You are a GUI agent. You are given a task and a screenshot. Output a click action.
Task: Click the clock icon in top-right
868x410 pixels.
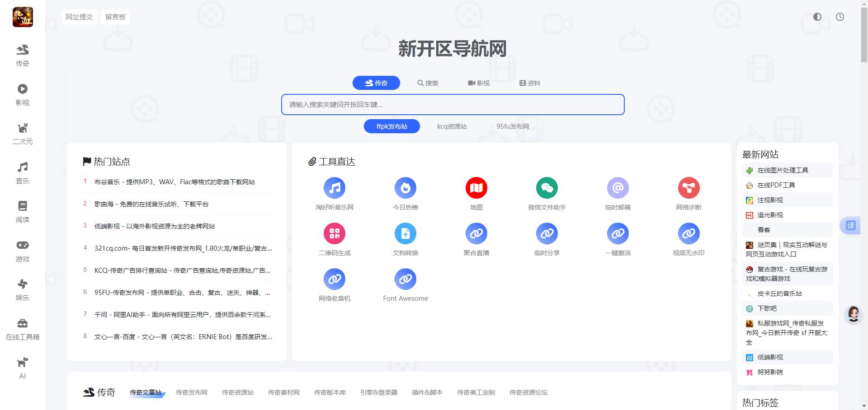point(840,17)
